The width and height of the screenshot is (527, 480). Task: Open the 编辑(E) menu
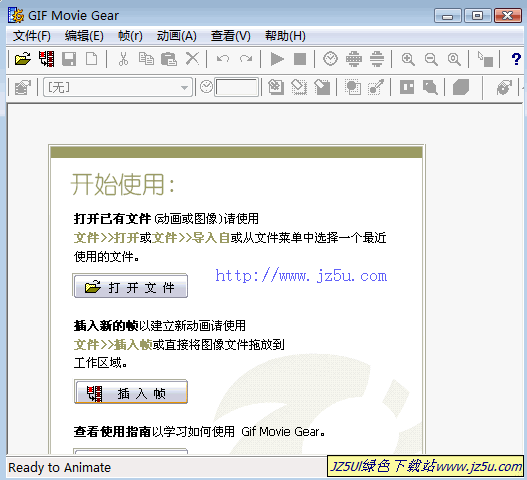(84, 36)
